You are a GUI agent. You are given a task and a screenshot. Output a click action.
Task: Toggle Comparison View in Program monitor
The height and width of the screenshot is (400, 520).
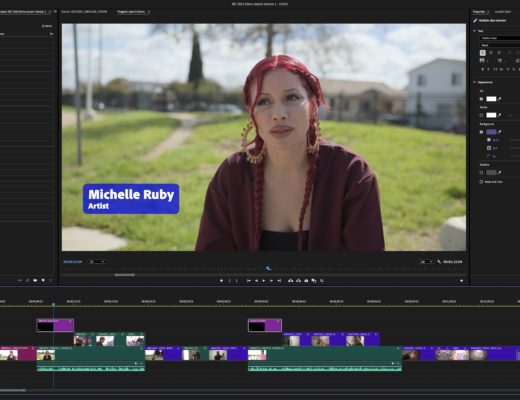(314, 281)
